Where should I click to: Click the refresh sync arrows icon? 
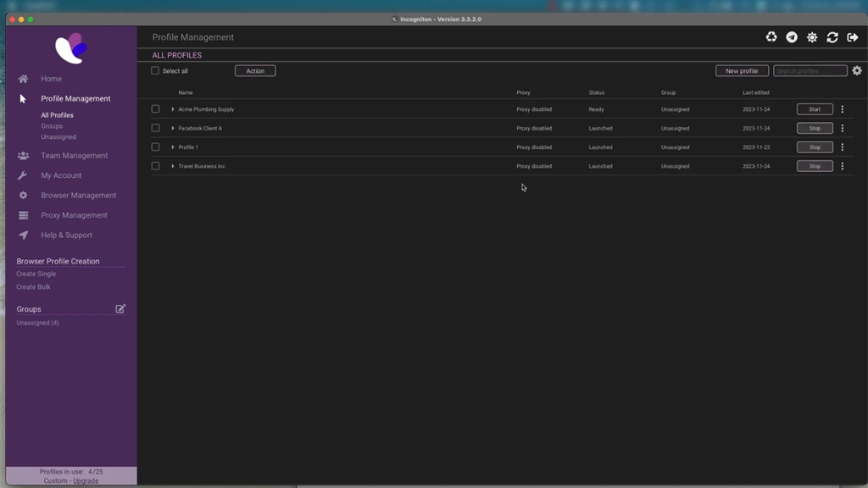coord(832,37)
